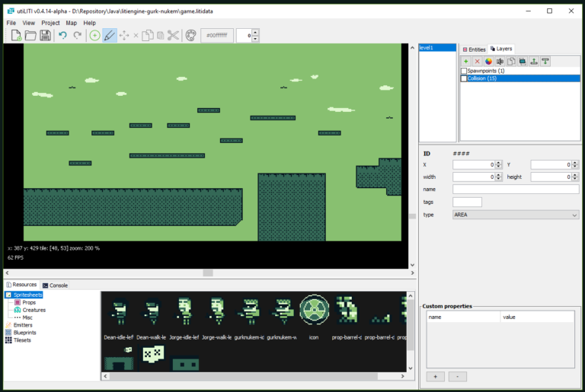585x392 pixels.
Task: Select Blueprints in the resource tree
Action: [24, 333]
